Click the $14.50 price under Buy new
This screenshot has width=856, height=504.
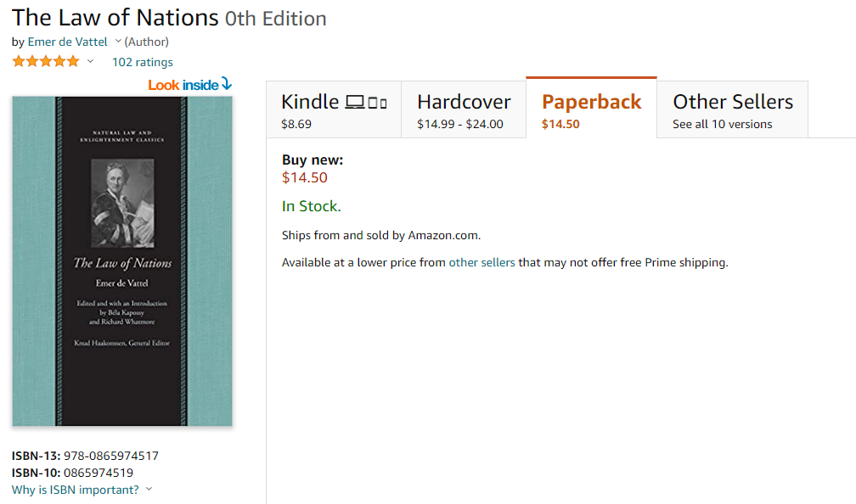pyautogui.click(x=304, y=177)
